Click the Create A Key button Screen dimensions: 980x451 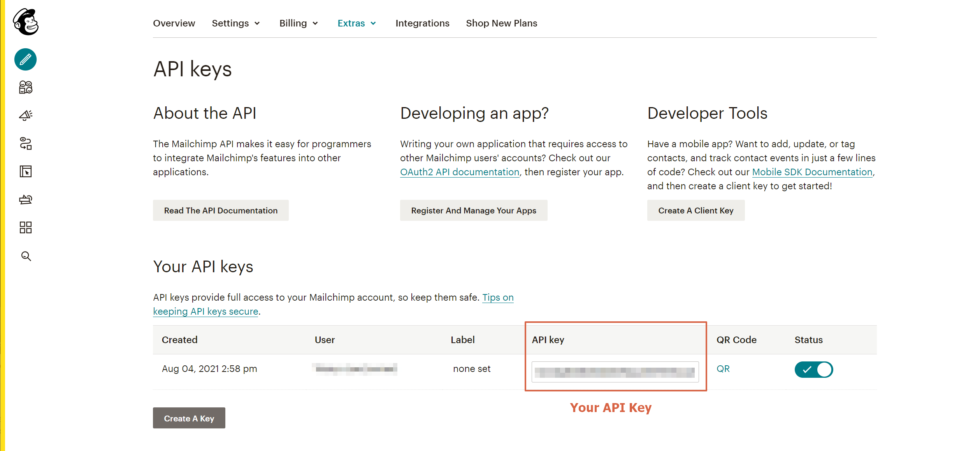click(189, 418)
